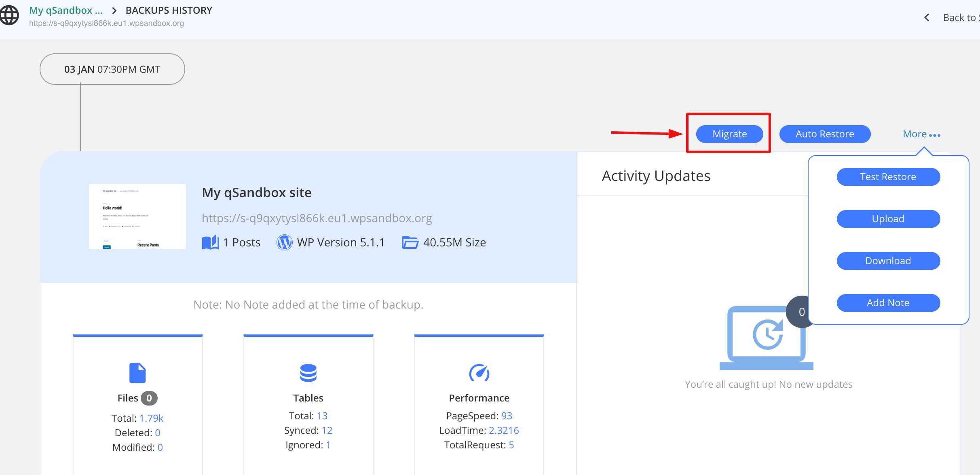Select Test Restore from menu
The width and height of the screenshot is (980, 475).
pyautogui.click(x=888, y=177)
